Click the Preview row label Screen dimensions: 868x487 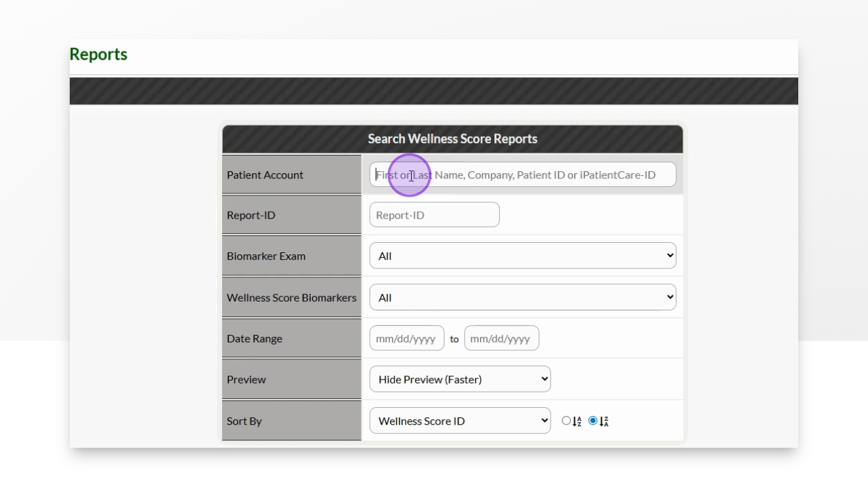tap(246, 379)
